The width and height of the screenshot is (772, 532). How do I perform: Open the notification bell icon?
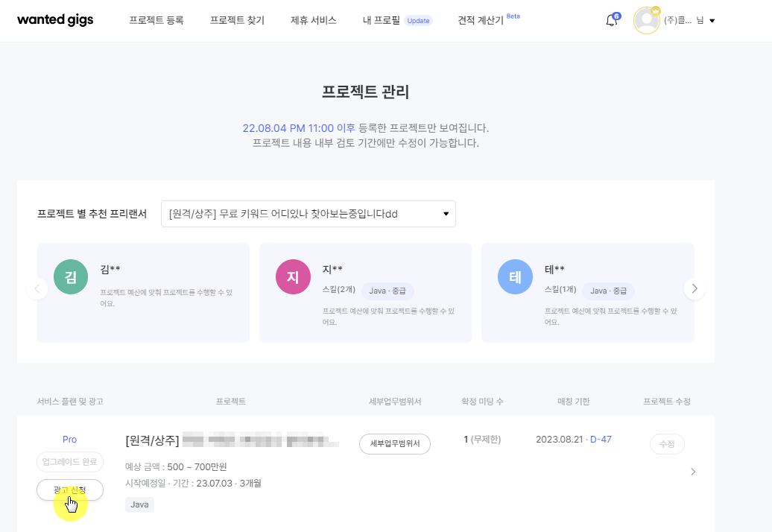(x=612, y=21)
